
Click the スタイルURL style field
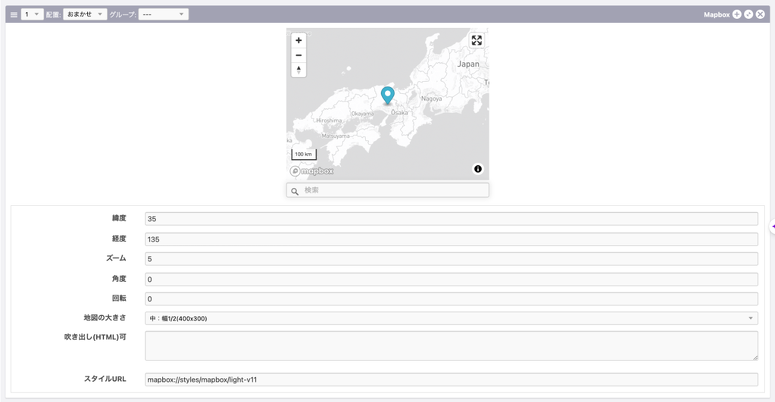pos(451,380)
